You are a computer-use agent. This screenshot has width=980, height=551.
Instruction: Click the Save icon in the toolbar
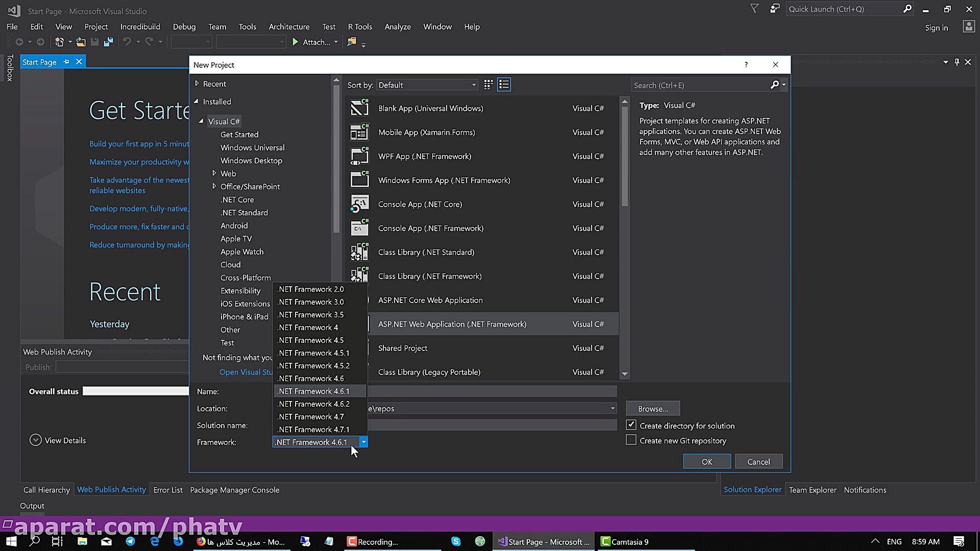(94, 42)
